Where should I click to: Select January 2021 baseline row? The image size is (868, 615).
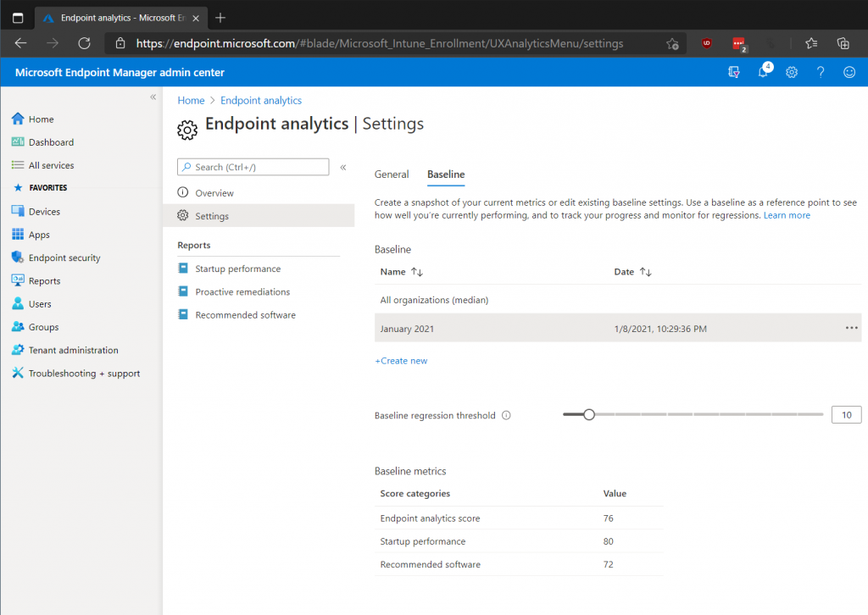pos(618,328)
